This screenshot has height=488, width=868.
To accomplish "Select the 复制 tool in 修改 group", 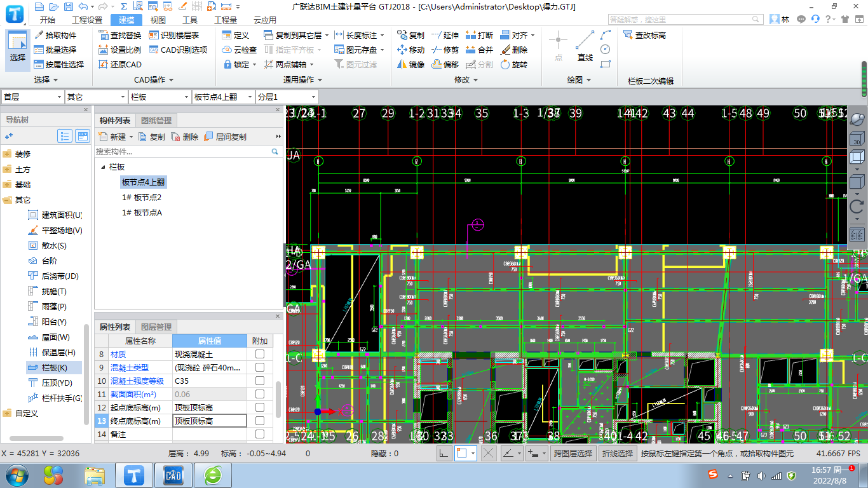I will (410, 35).
